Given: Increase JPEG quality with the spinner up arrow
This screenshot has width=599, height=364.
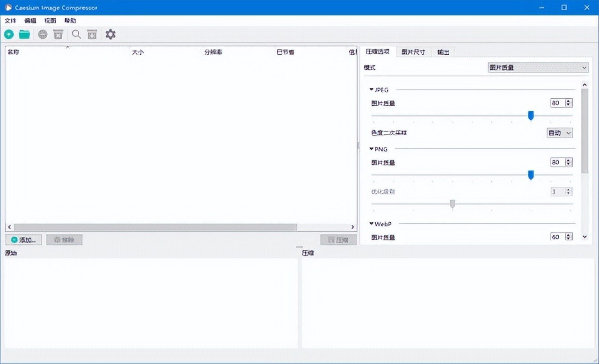Looking at the screenshot, I should [569, 101].
